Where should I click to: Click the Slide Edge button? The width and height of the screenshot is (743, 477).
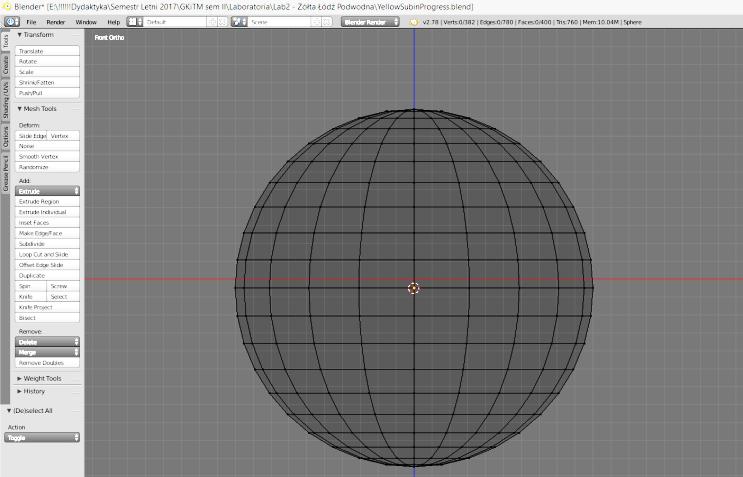pyautogui.click(x=31, y=135)
